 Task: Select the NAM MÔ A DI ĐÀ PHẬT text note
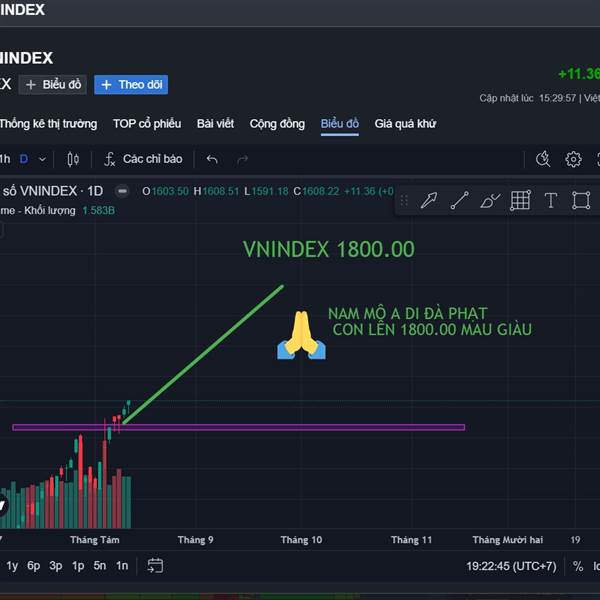[430, 322]
